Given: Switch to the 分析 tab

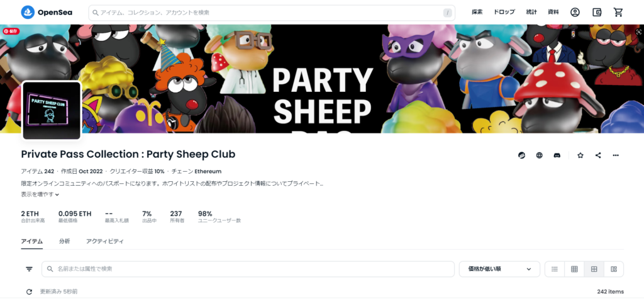Looking at the screenshot, I should click(65, 242).
